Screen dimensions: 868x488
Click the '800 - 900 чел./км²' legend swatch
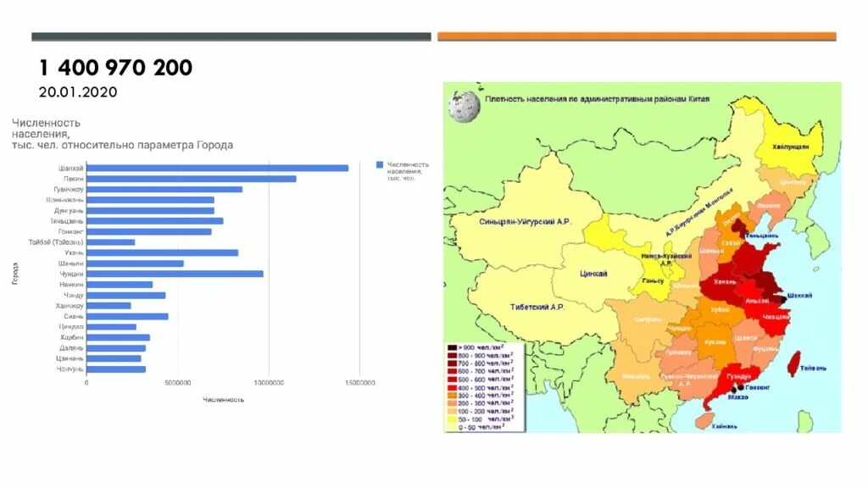[x=453, y=356]
